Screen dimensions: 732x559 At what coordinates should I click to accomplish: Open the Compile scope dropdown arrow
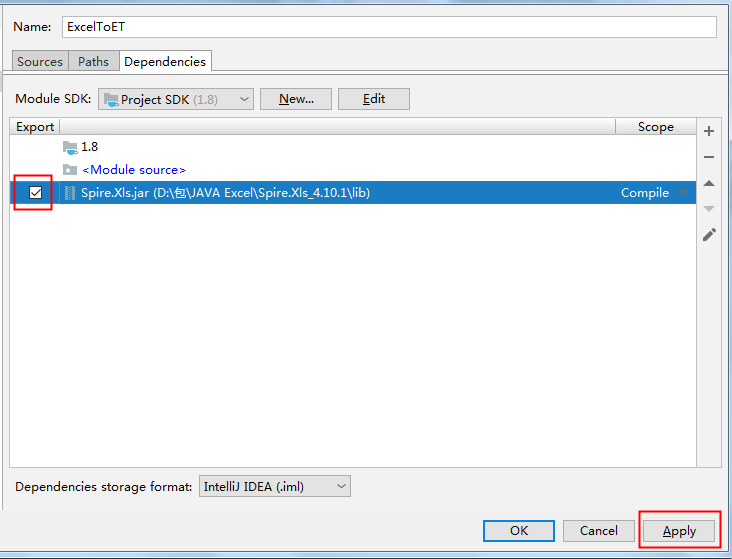coord(683,192)
